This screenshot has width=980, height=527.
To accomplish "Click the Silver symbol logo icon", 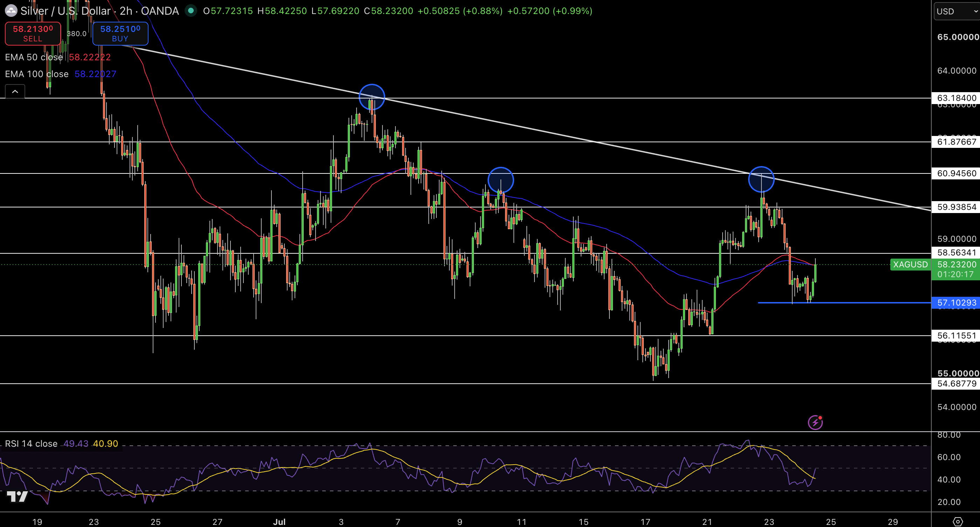I will coord(11,11).
